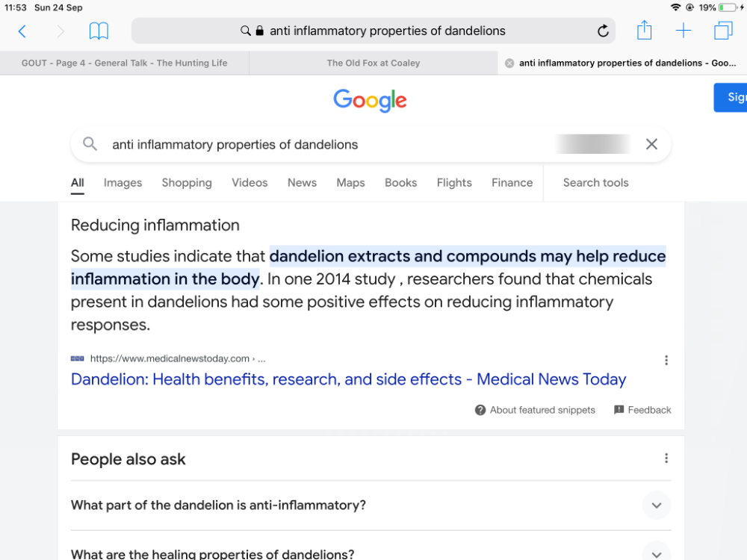Click the Medical News Today favicon

[x=77, y=358]
